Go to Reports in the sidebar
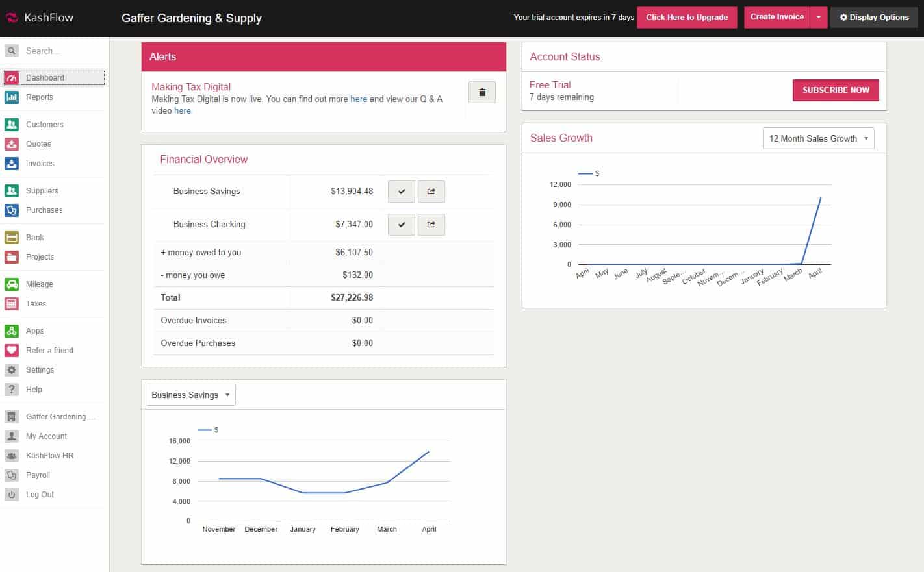Image resolution: width=924 pixels, height=572 pixels. (x=40, y=97)
